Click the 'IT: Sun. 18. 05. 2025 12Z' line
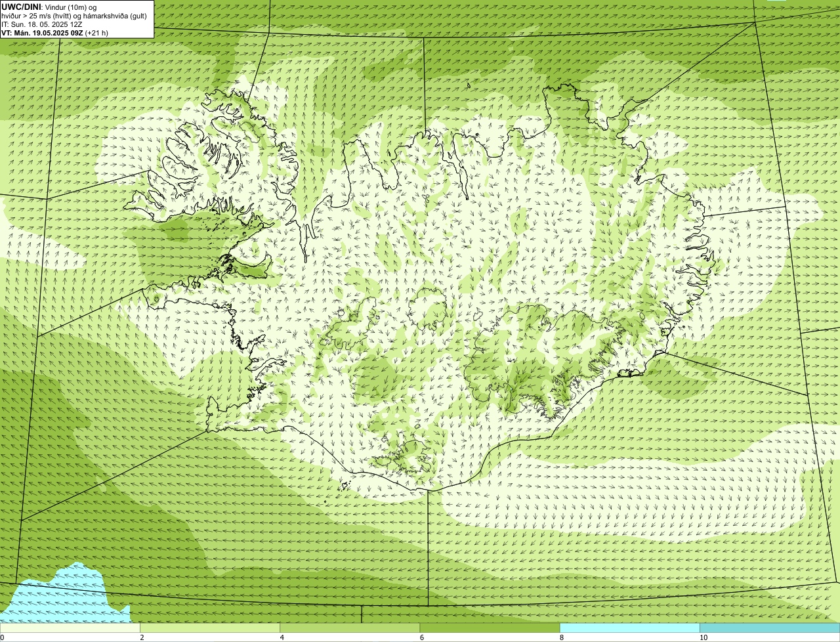 point(42,24)
